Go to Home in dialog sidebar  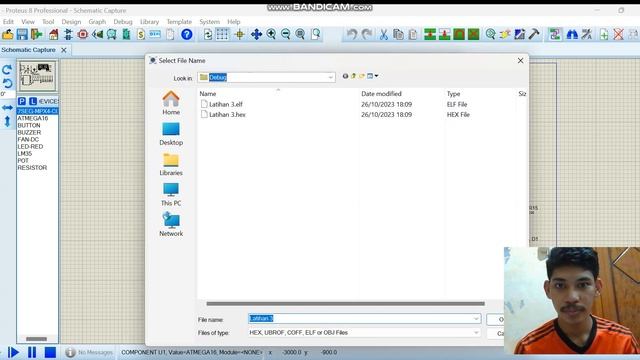pyautogui.click(x=171, y=103)
